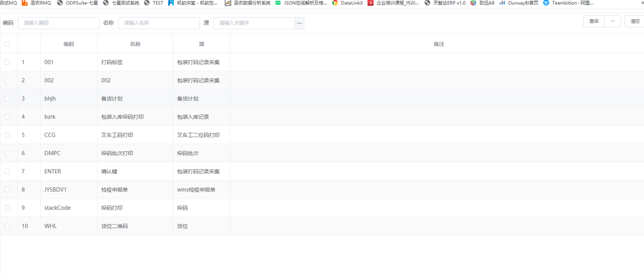Open the Teambition bookmark
Image resolution: width=644 pixels, height=275 pixels.
click(568, 3)
